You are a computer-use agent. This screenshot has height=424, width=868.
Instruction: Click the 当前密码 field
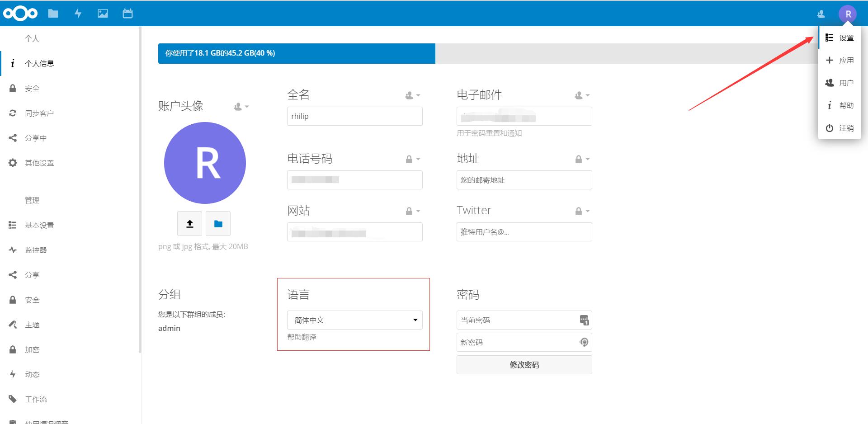coord(524,320)
